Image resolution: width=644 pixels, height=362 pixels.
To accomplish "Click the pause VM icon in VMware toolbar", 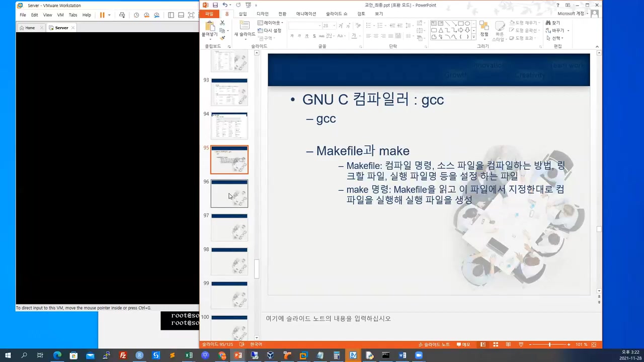I will 102,15.
